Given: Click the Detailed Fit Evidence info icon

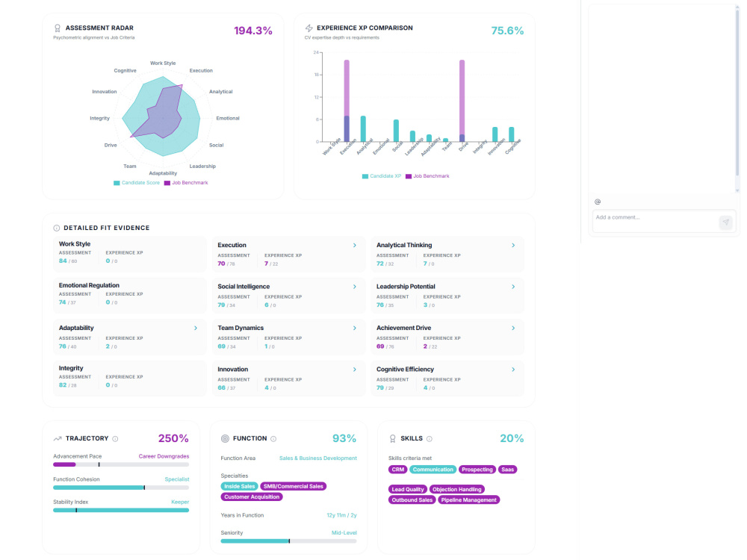Looking at the screenshot, I should (57, 228).
